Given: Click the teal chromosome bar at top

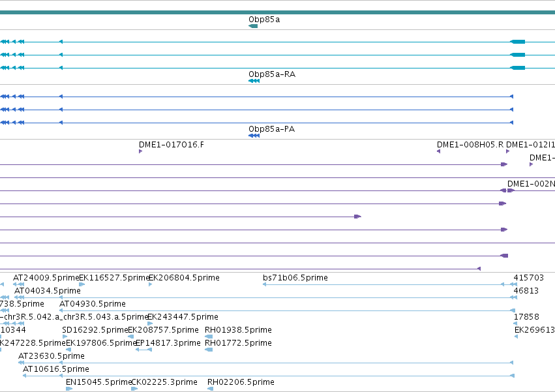Looking at the screenshot, I should click(278, 12).
